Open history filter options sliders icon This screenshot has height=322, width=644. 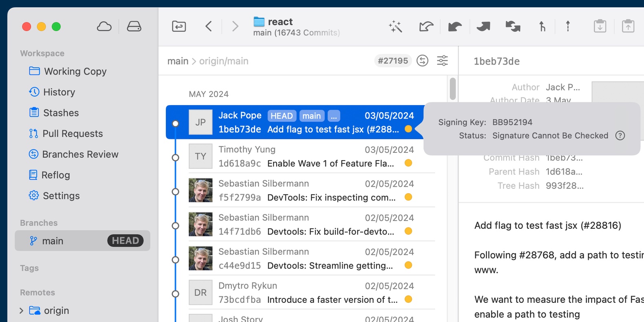[442, 61]
